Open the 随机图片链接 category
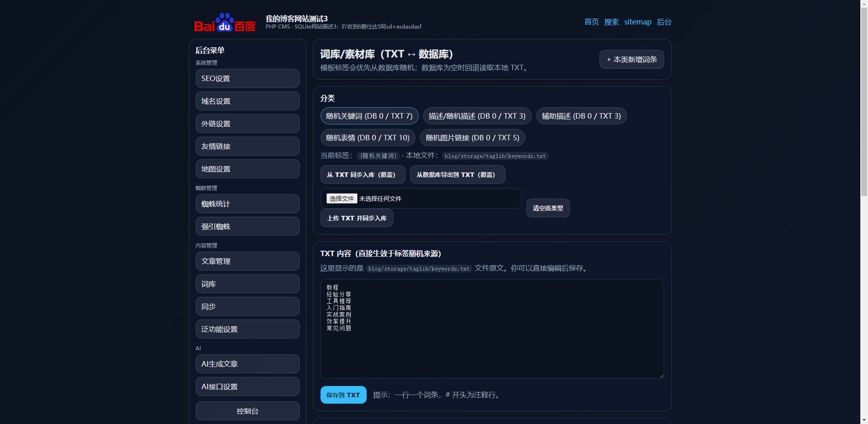The width and height of the screenshot is (868, 424). pos(472,138)
